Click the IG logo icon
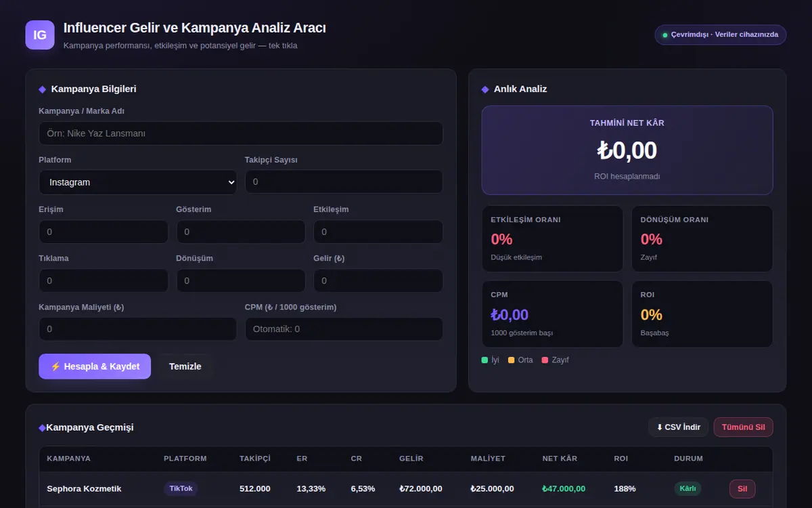The width and height of the screenshot is (812, 508). [x=40, y=35]
